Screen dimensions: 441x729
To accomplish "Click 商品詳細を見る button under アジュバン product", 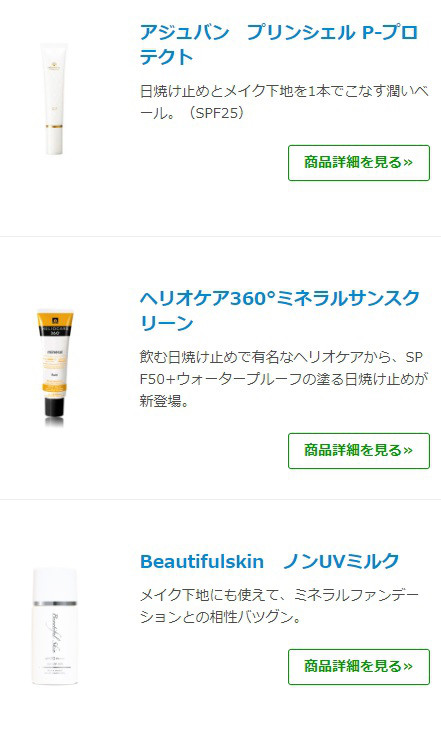I will coord(359,163).
